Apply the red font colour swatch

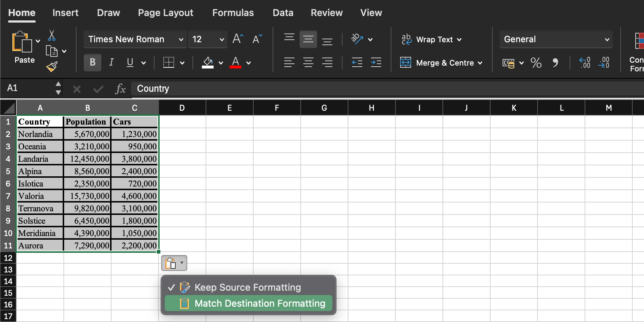(235, 63)
